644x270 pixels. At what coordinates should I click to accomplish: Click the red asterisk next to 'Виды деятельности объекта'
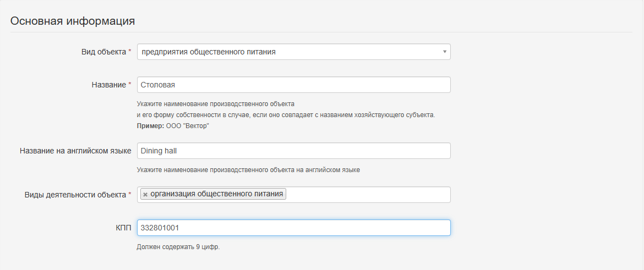click(130, 195)
